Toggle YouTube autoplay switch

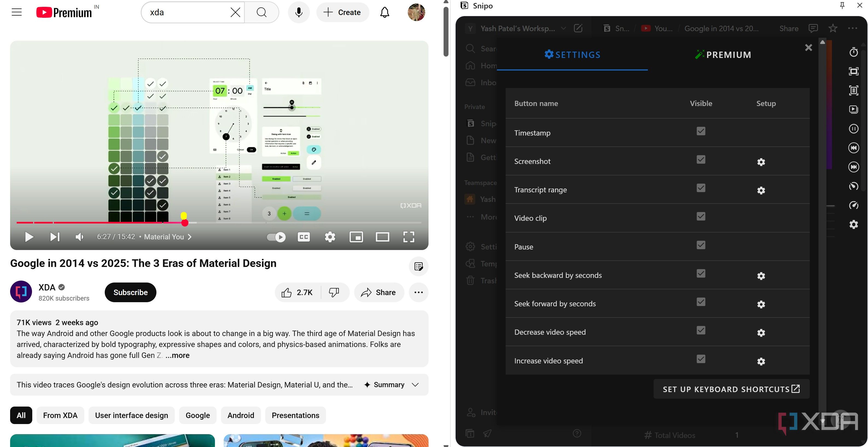click(276, 237)
